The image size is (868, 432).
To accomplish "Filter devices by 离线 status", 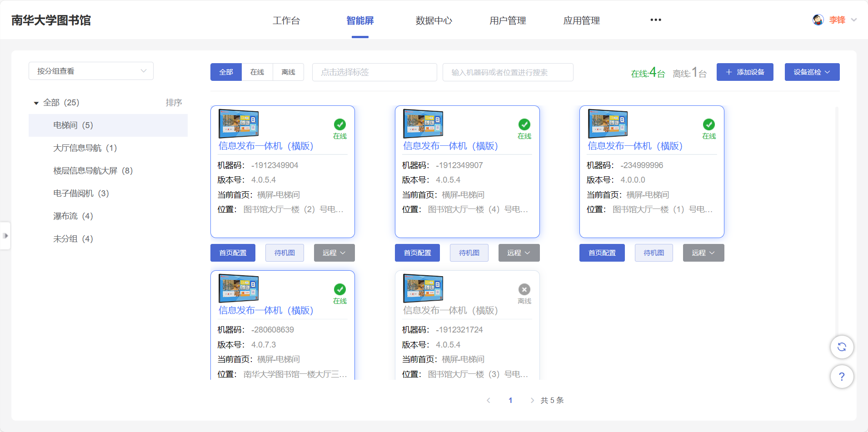I will tap(288, 72).
